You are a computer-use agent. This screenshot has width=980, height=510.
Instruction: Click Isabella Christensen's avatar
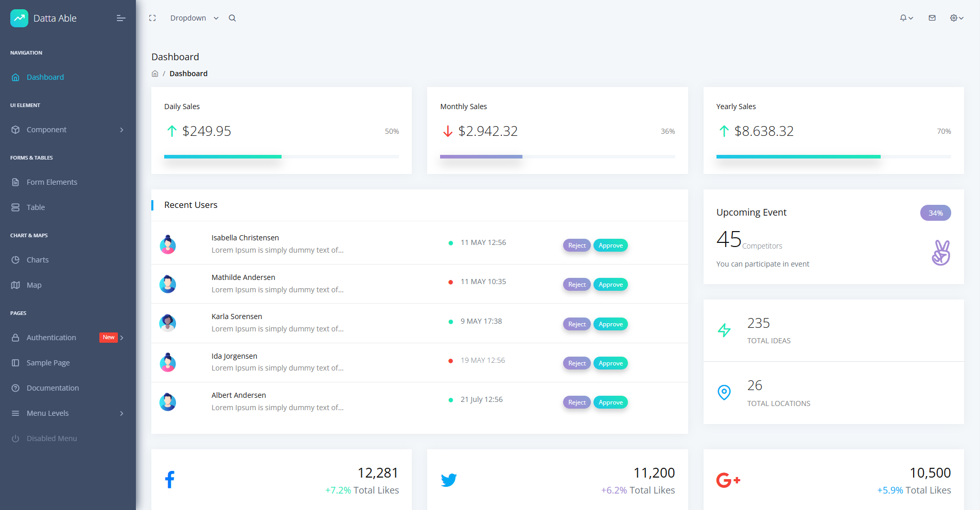168,244
